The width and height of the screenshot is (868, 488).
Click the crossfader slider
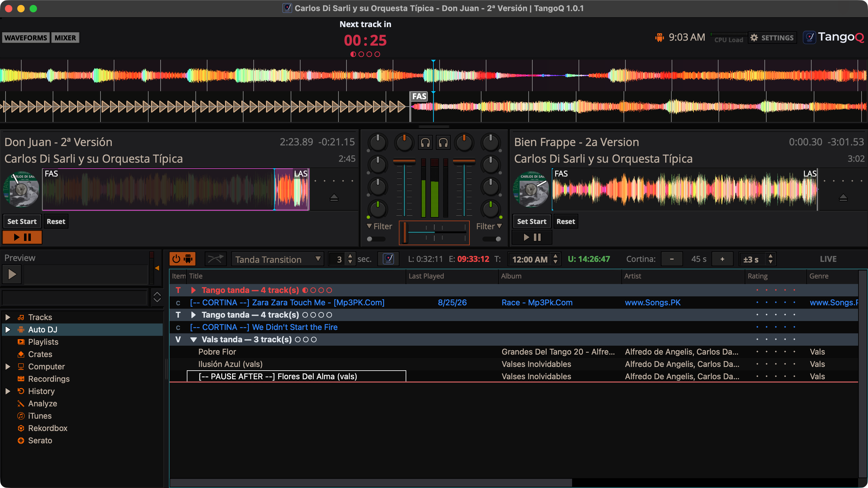pos(434,233)
